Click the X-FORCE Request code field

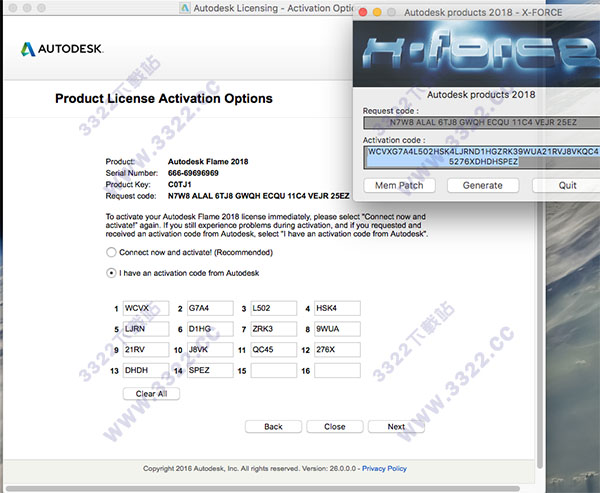[x=482, y=122]
